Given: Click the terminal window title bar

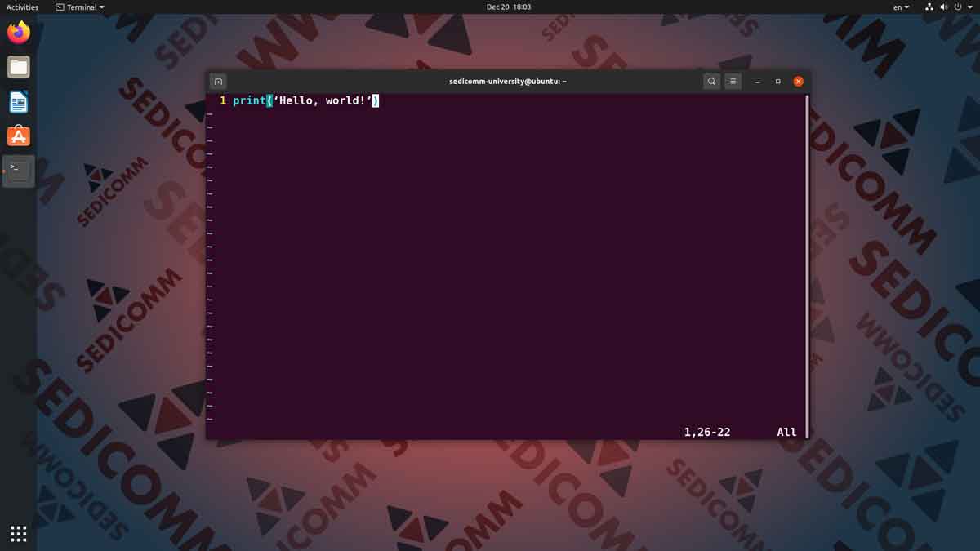Looking at the screenshot, I should (506, 81).
